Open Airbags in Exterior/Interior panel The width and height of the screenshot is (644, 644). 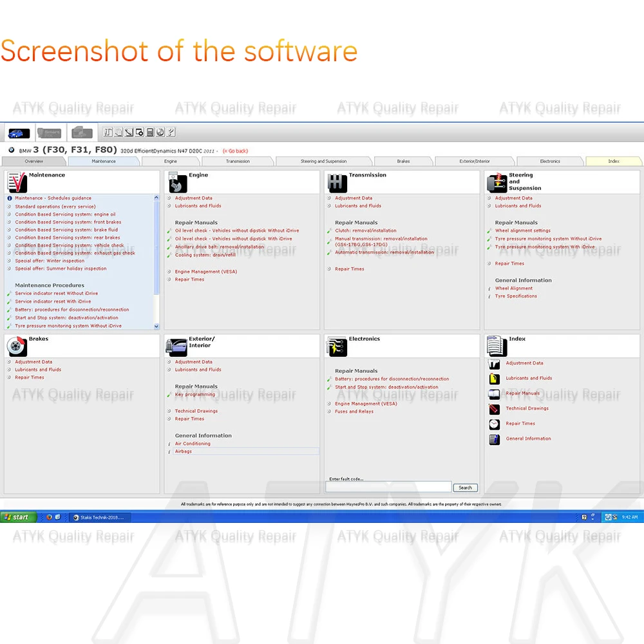click(x=183, y=451)
